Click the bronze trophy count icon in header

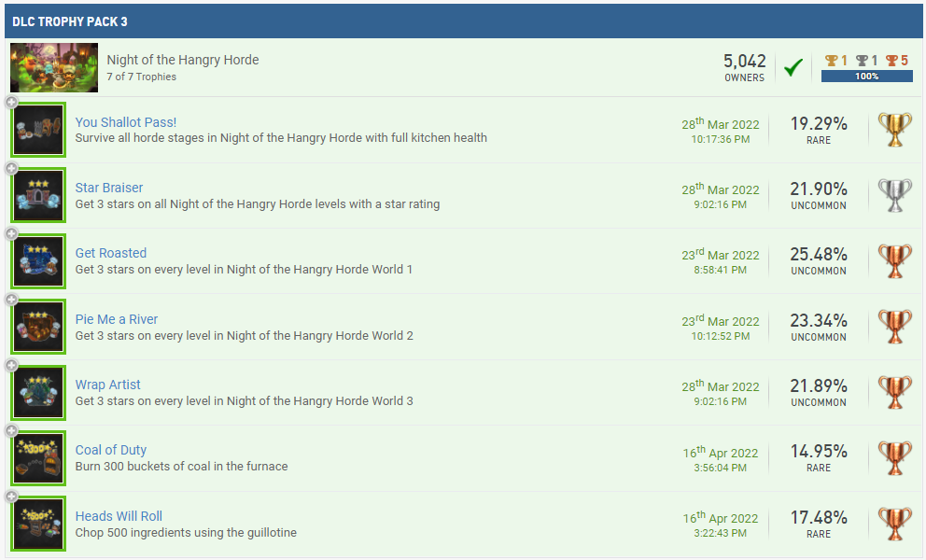[x=891, y=61]
